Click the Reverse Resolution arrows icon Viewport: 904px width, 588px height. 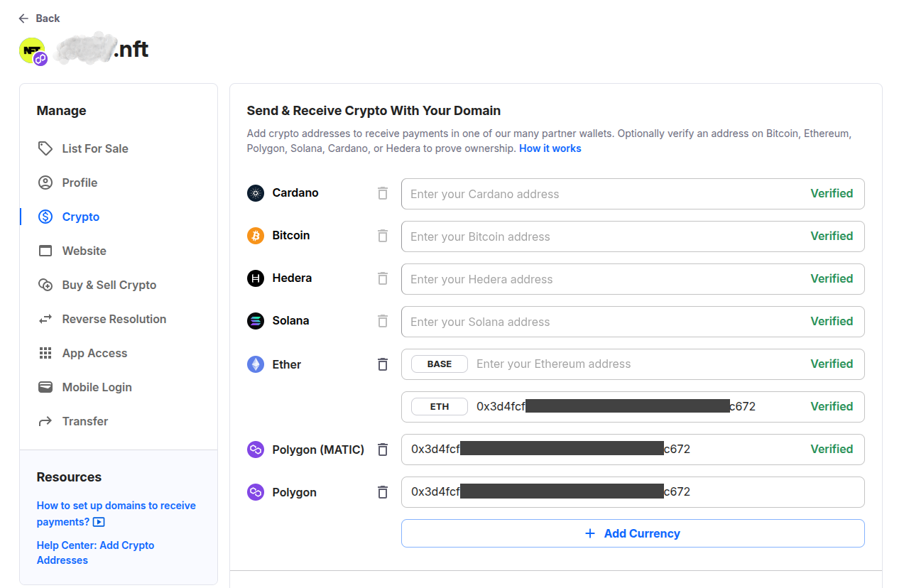(45, 319)
